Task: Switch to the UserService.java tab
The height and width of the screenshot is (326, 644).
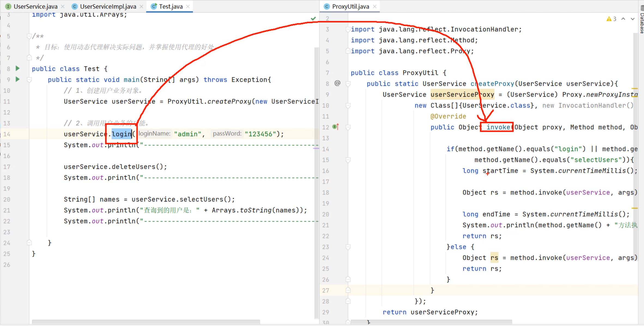Action: click(35, 6)
